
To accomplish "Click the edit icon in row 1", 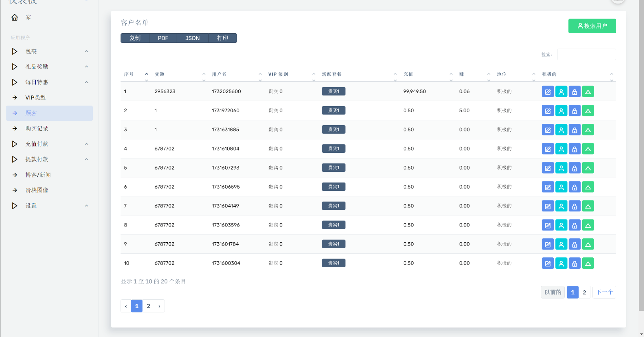I will [x=548, y=92].
